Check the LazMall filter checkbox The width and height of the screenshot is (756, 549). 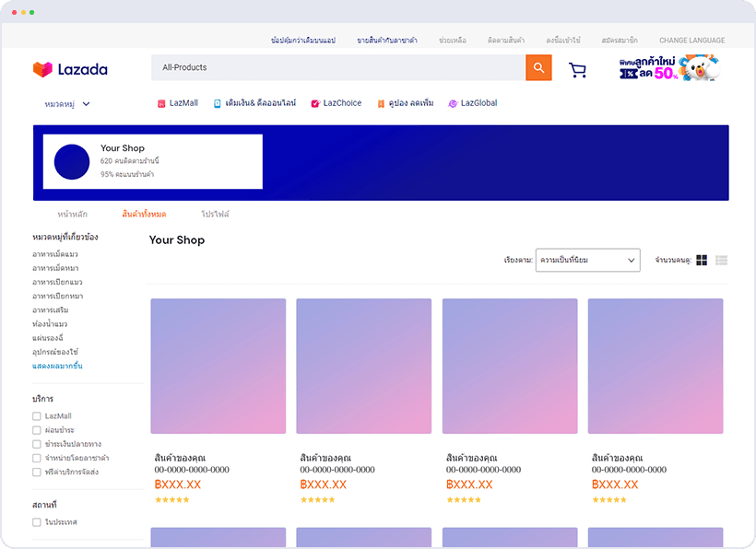(x=37, y=415)
